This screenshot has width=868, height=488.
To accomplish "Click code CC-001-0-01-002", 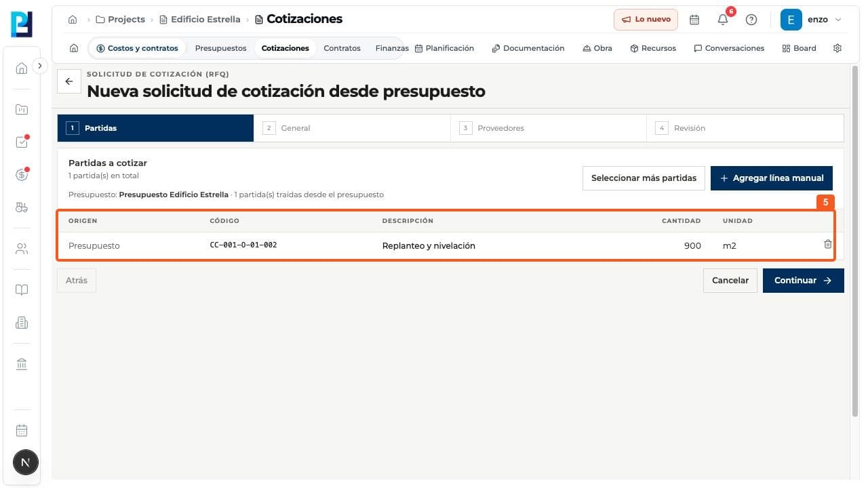I will click(x=243, y=245).
